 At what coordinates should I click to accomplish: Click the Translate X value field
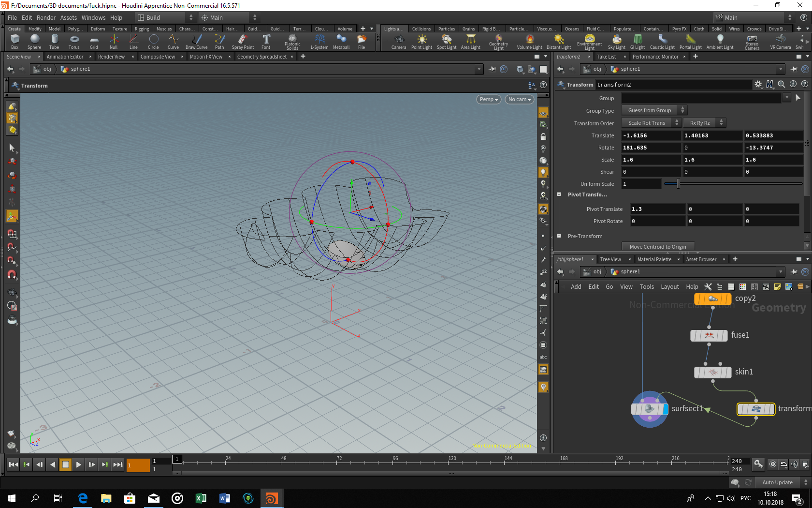(651, 135)
